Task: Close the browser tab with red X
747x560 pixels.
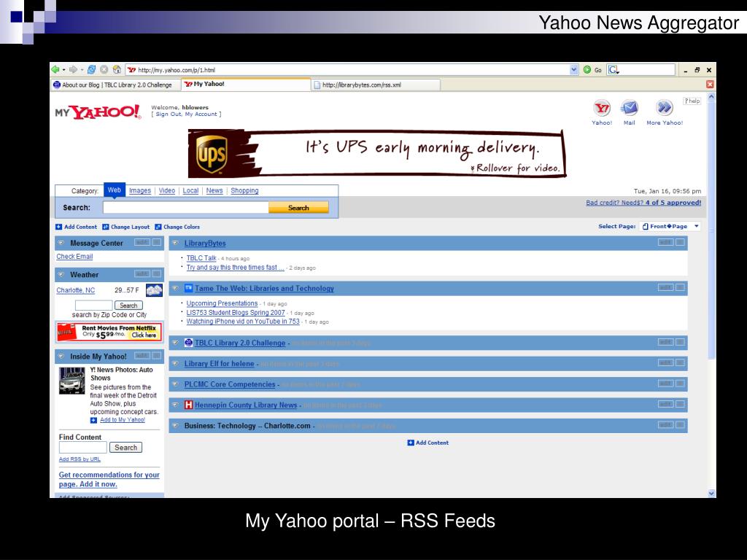Action: pyautogui.click(x=710, y=85)
